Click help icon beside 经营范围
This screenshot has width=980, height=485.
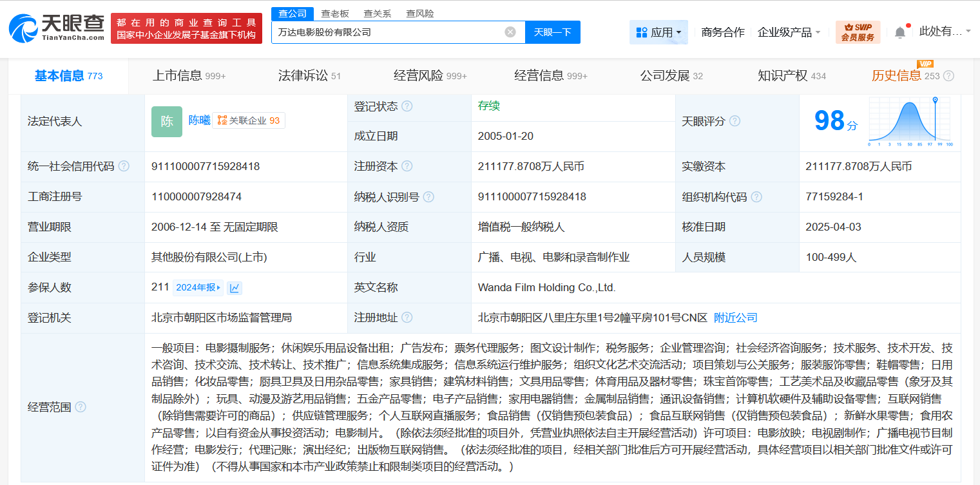coord(80,407)
